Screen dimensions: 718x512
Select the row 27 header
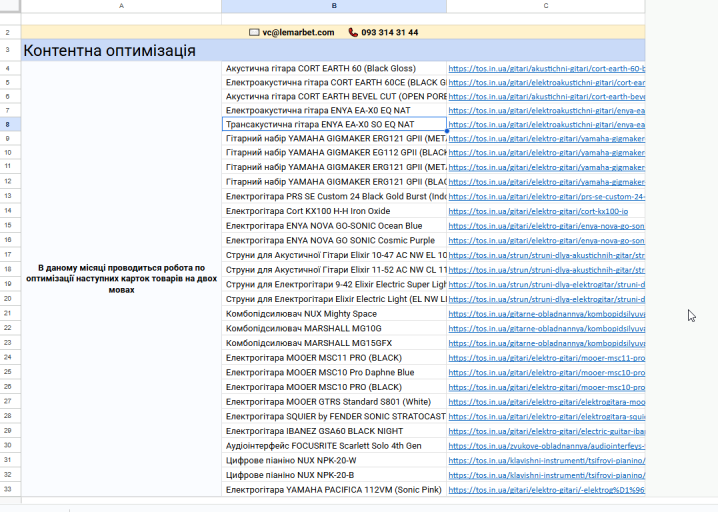pyautogui.click(x=11, y=402)
